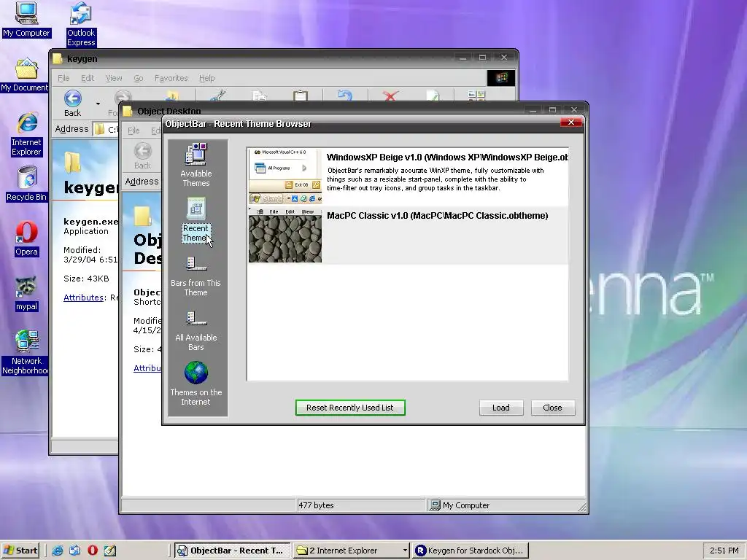This screenshot has width=747, height=560.
Task: Open View menu in keygen window
Action: coord(114,78)
